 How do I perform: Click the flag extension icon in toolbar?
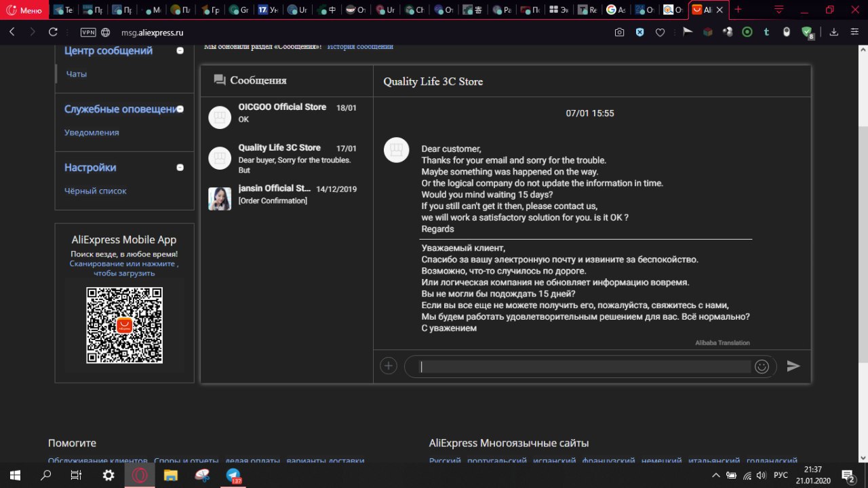click(687, 31)
